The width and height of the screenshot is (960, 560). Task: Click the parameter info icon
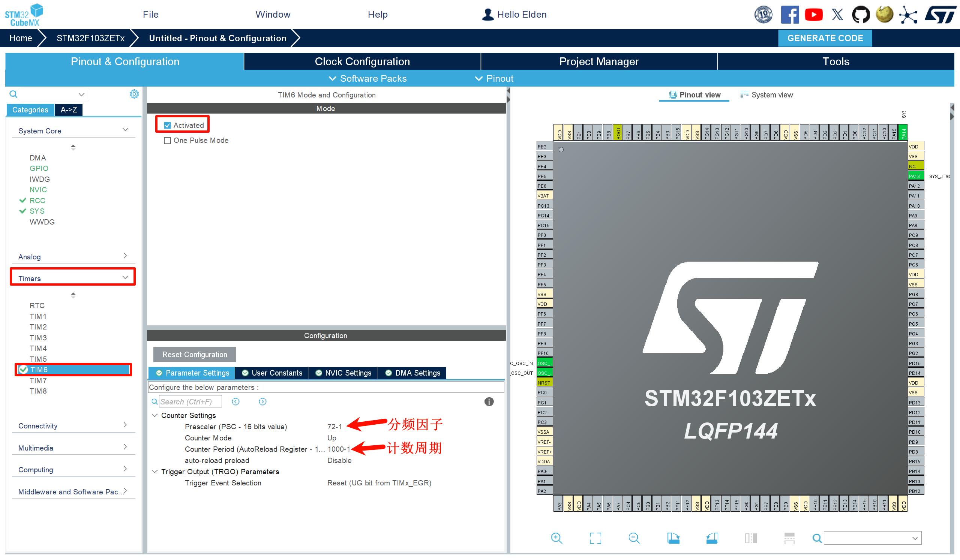point(489,401)
